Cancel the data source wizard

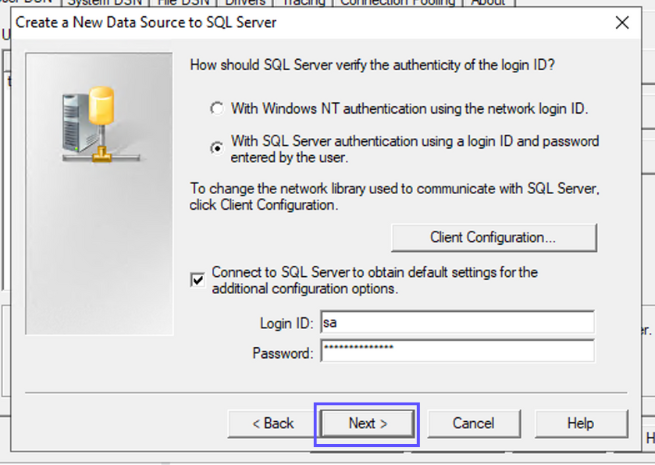(x=474, y=423)
